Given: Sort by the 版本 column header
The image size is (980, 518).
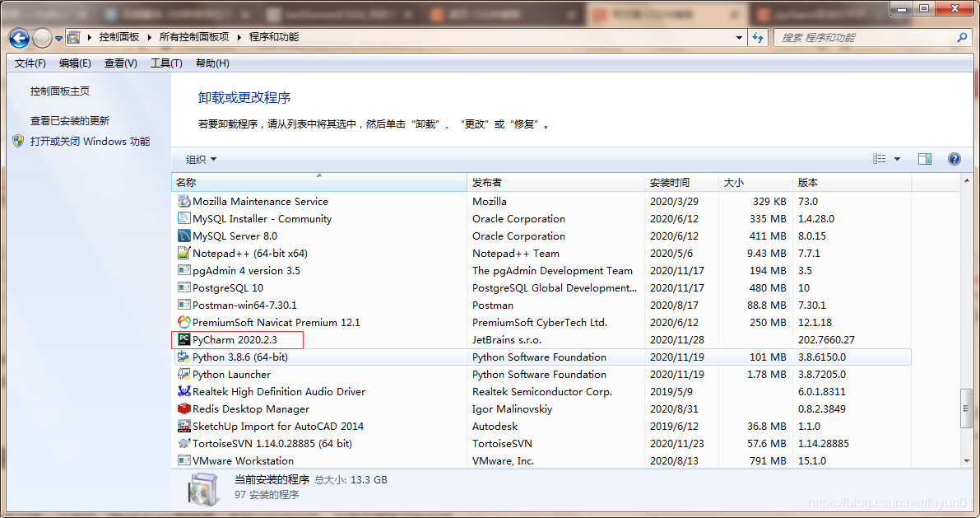Looking at the screenshot, I should pyautogui.click(x=852, y=183).
